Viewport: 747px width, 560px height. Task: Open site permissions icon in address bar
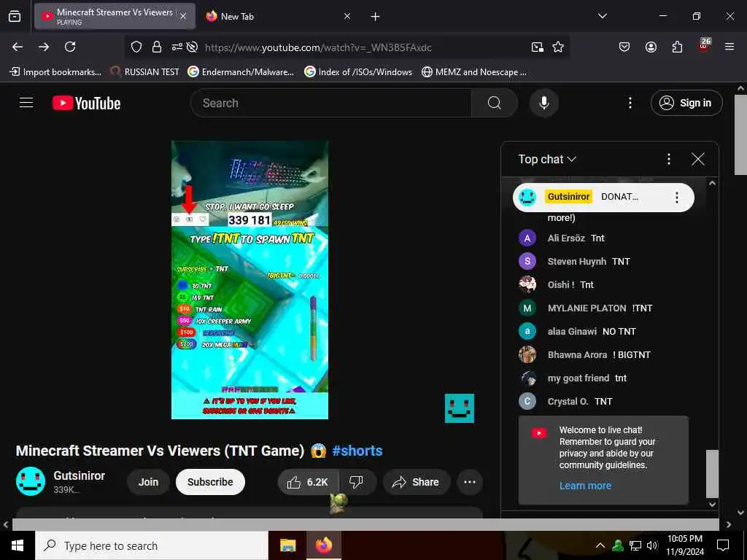click(x=177, y=47)
